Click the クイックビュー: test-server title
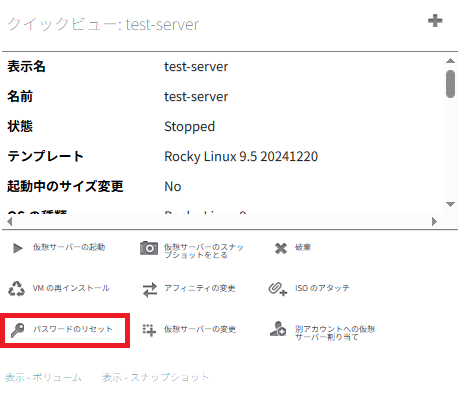Screen dimensions: 465x396 coord(103,24)
